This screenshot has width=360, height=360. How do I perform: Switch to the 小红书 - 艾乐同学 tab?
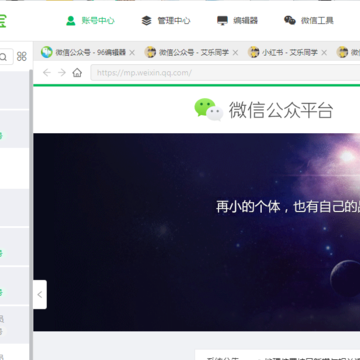(x=288, y=52)
